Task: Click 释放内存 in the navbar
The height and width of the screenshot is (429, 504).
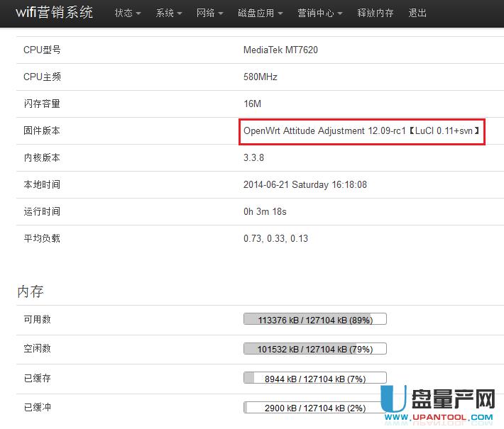Action: [375, 13]
